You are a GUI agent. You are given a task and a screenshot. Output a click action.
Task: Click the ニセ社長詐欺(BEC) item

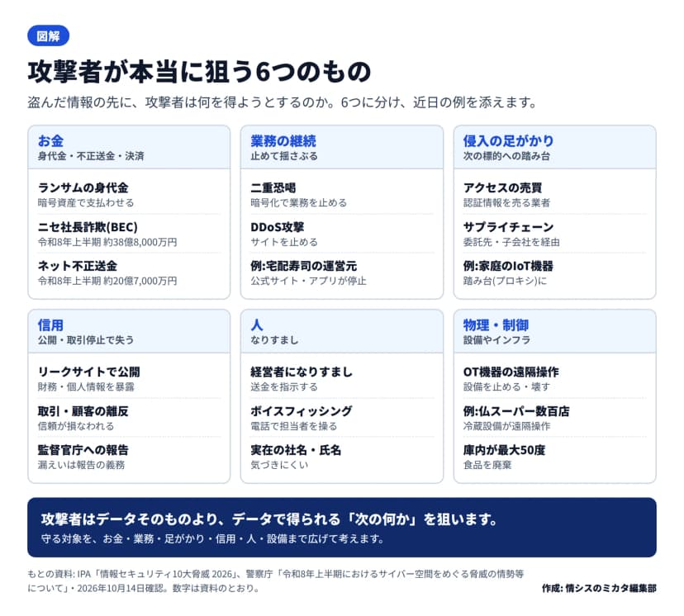pos(88,227)
